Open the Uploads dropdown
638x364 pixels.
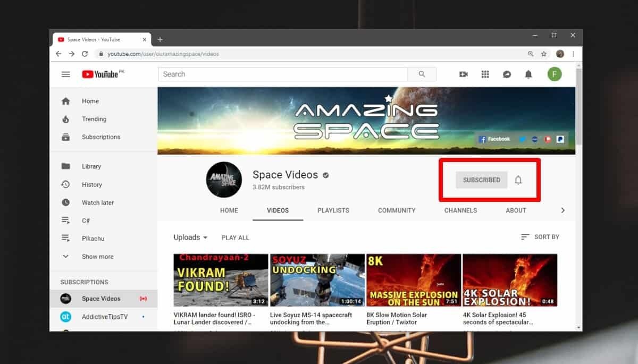pos(190,237)
